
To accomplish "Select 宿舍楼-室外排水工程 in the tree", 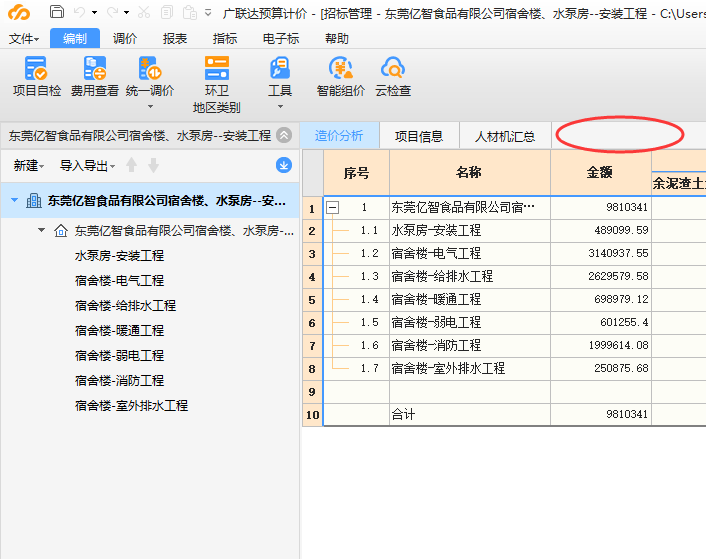I will tap(131, 406).
